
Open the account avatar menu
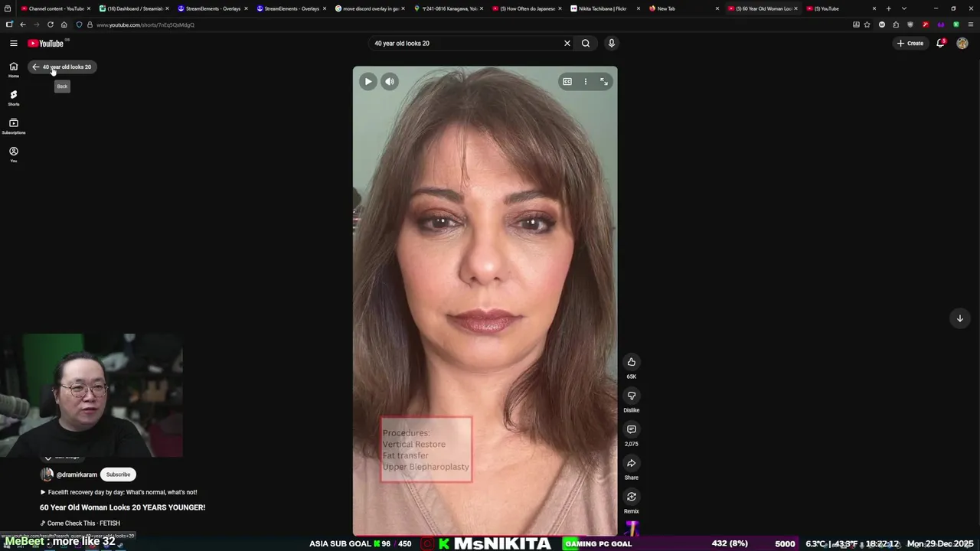[x=962, y=44]
